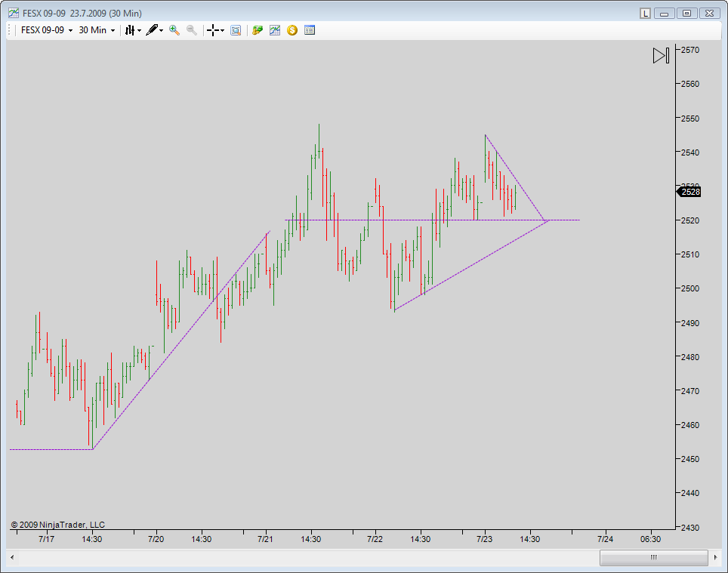Open the chart style bars dropdown
This screenshot has width=728, height=573.
(132, 30)
